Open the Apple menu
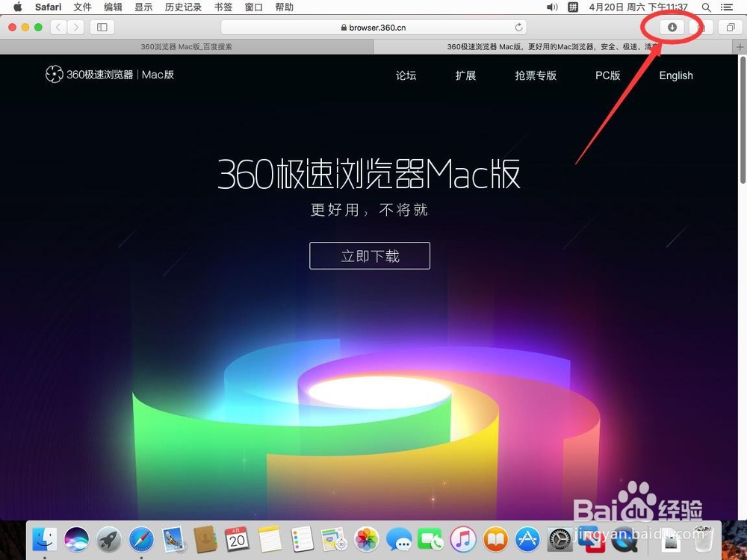 pos(18,7)
